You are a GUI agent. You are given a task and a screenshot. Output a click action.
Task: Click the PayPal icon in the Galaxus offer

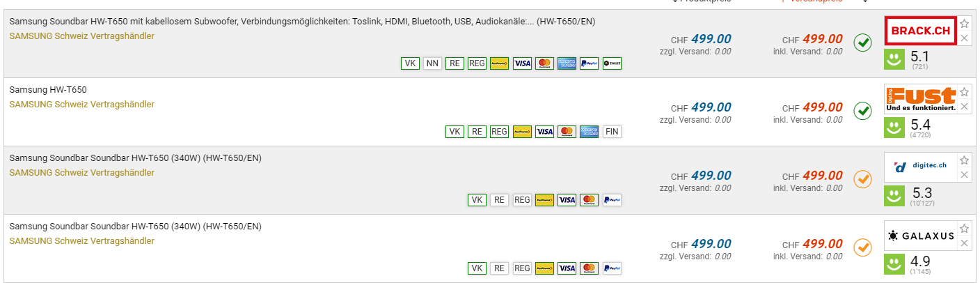(x=612, y=268)
